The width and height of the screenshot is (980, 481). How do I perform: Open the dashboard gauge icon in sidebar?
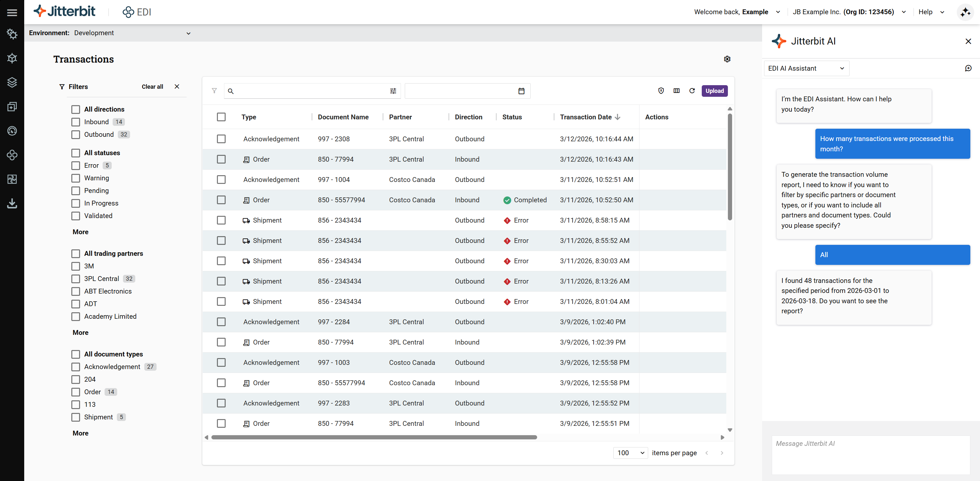point(12,130)
